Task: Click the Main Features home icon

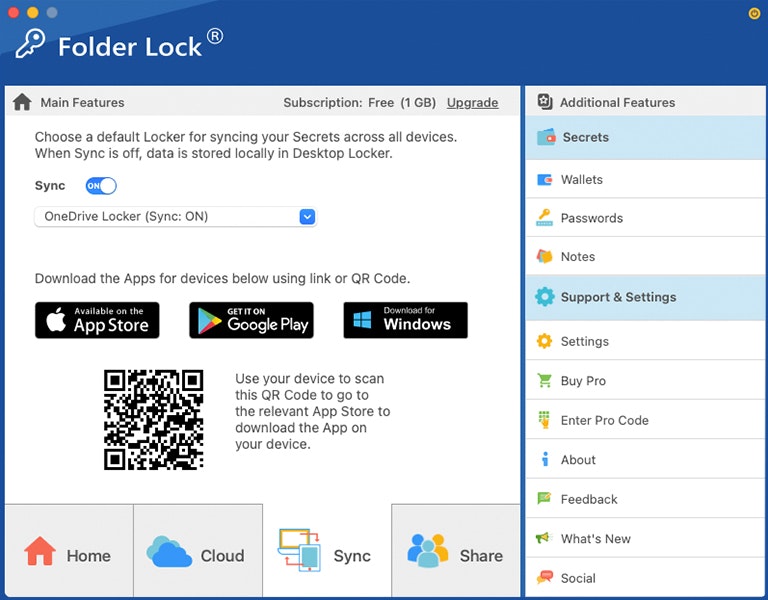Action: (22, 102)
